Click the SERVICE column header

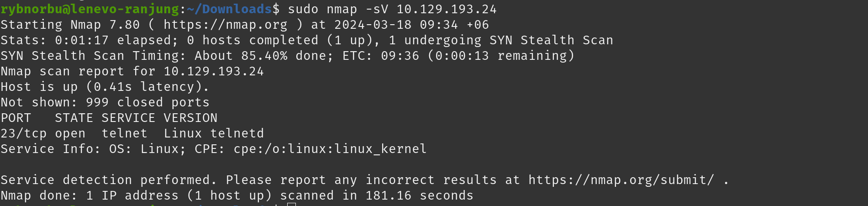pos(128,118)
